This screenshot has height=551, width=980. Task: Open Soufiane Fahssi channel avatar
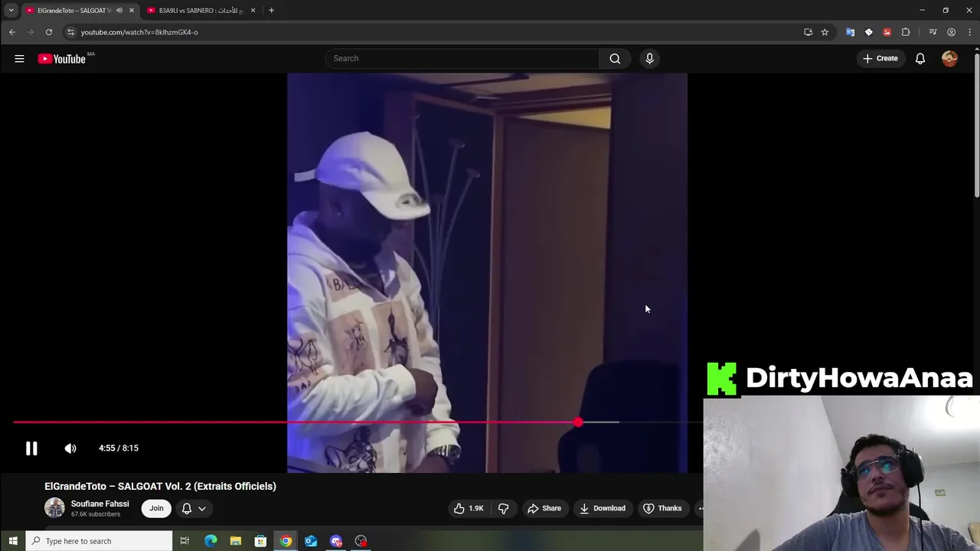(x=54, y=507)
